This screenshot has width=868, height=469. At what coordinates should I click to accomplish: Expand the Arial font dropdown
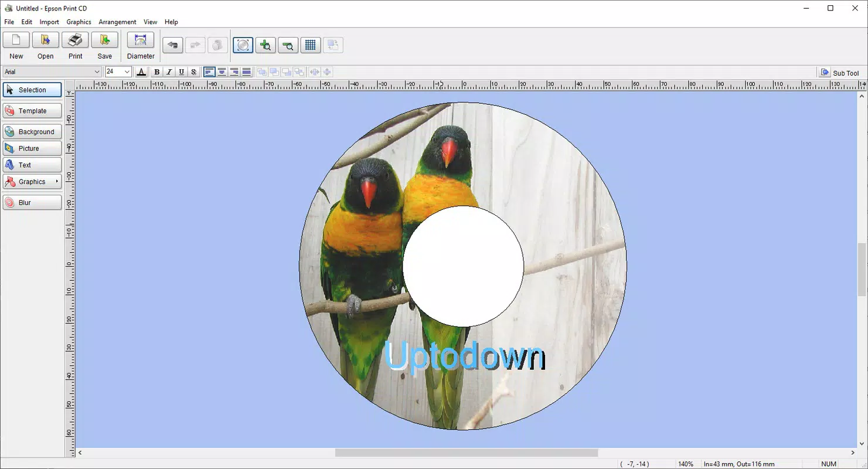(97, 72)
